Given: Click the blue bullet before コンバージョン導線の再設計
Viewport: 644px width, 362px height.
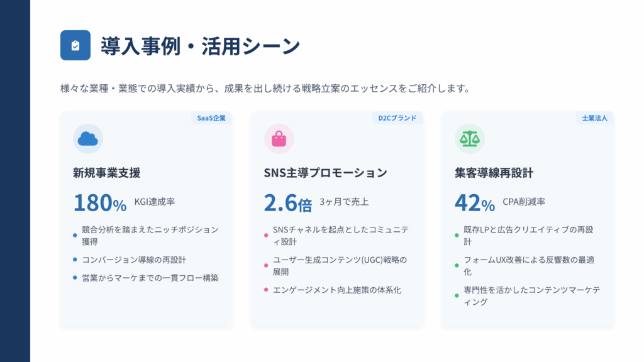Looking at the screenshot, I should [x=75, y=260].
